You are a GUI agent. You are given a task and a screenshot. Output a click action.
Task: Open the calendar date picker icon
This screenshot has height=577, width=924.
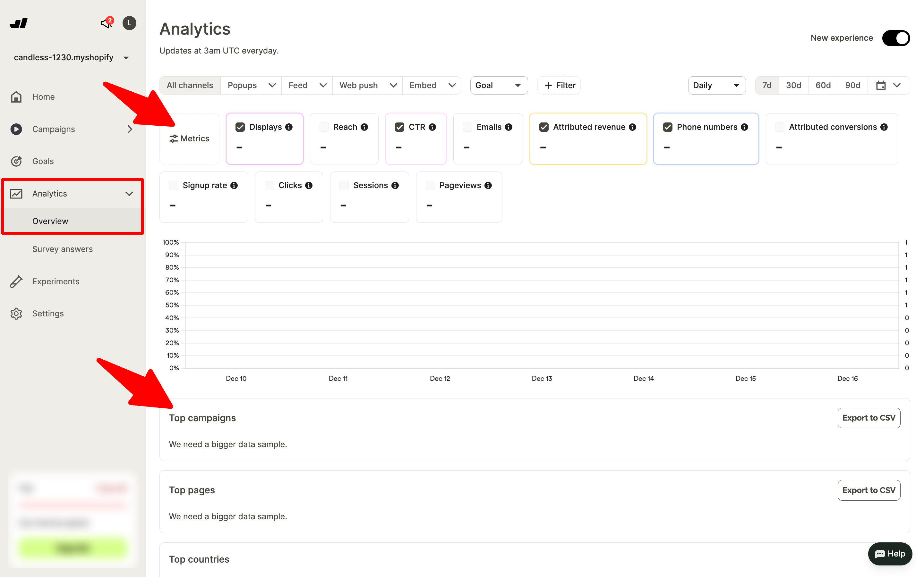point(881,86)
